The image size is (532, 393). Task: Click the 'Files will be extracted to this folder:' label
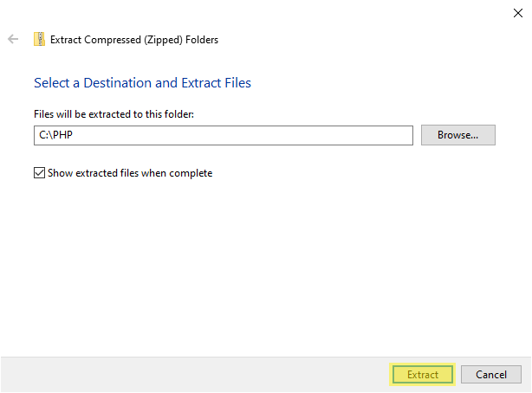[x=114, y=114]
